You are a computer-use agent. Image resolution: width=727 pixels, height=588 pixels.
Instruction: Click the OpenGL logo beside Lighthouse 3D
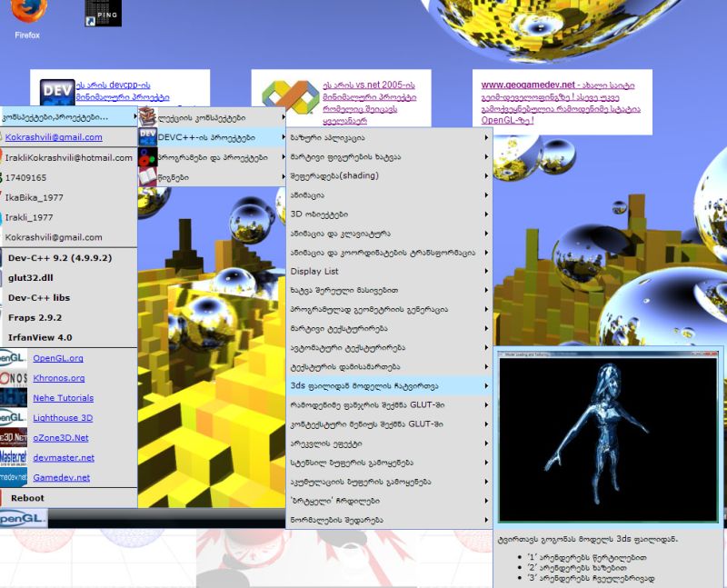click(x=14, y=418)
